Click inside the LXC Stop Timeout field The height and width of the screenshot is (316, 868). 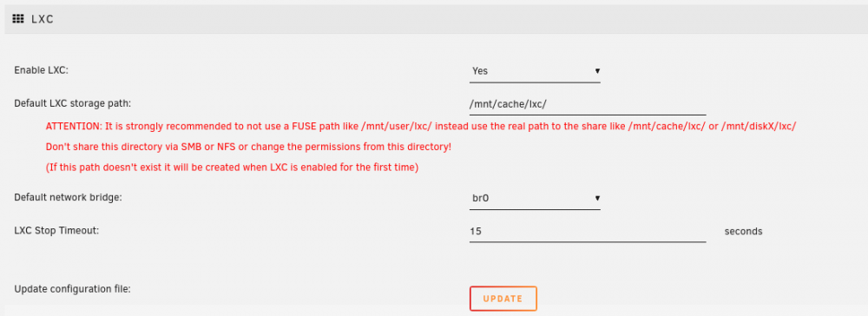(x=588, y=231)
